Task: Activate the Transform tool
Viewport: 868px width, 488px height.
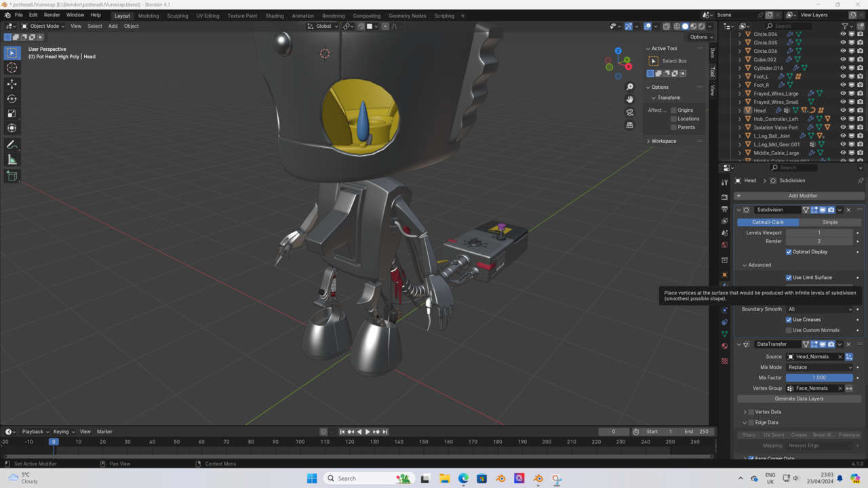Action: pyautogui.click(x=12, y=128)
